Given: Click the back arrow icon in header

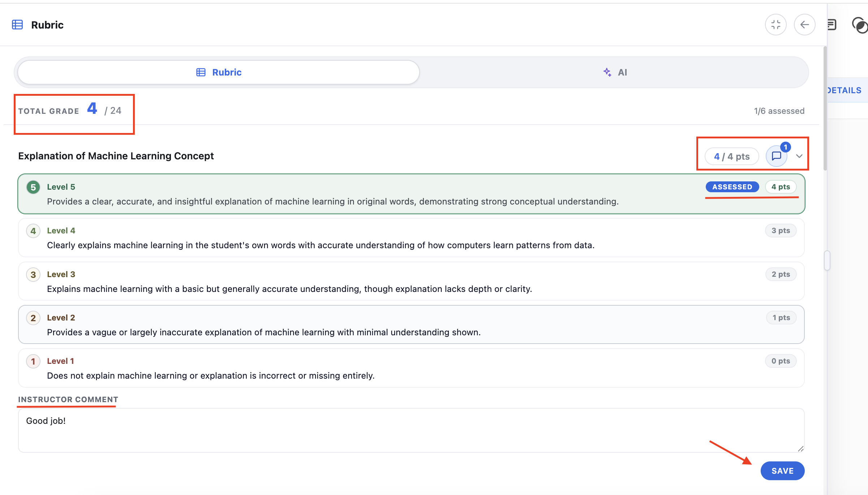Looking at the screenshot, I should pos(804,25).
